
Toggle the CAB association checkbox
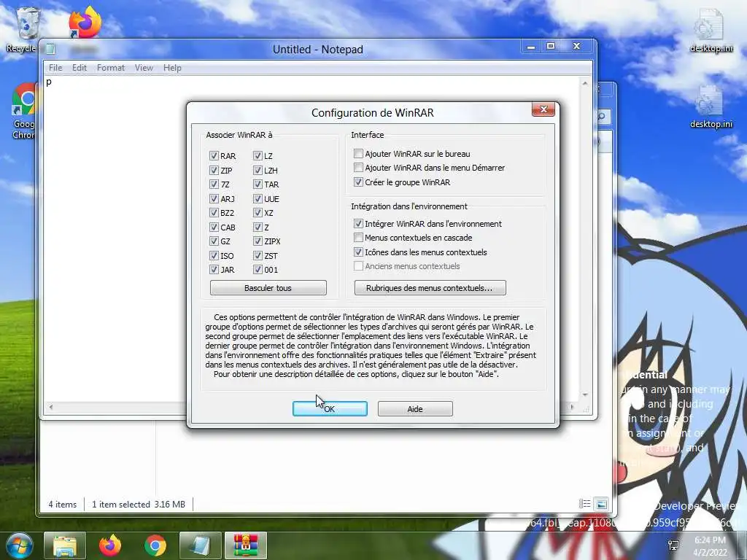click(x=214, y=227)
